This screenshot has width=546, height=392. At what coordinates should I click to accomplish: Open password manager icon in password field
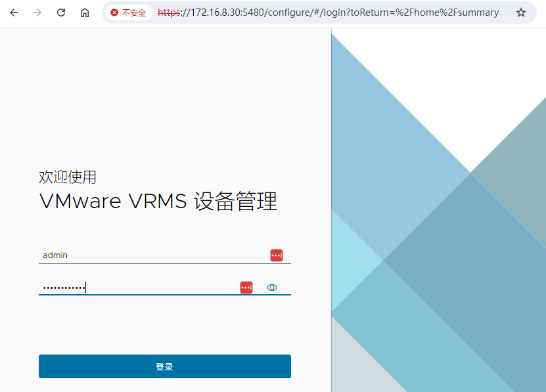(246, 288)
